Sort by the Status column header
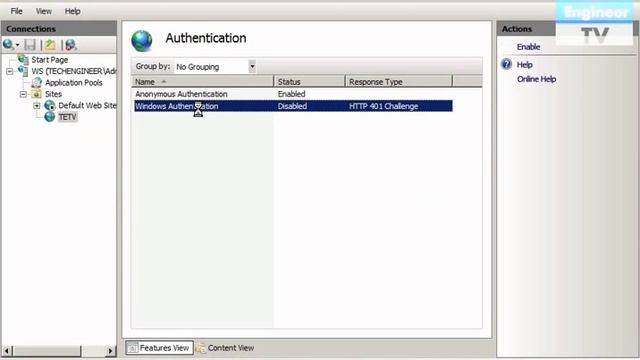640x360 pixels. (309, 82)
